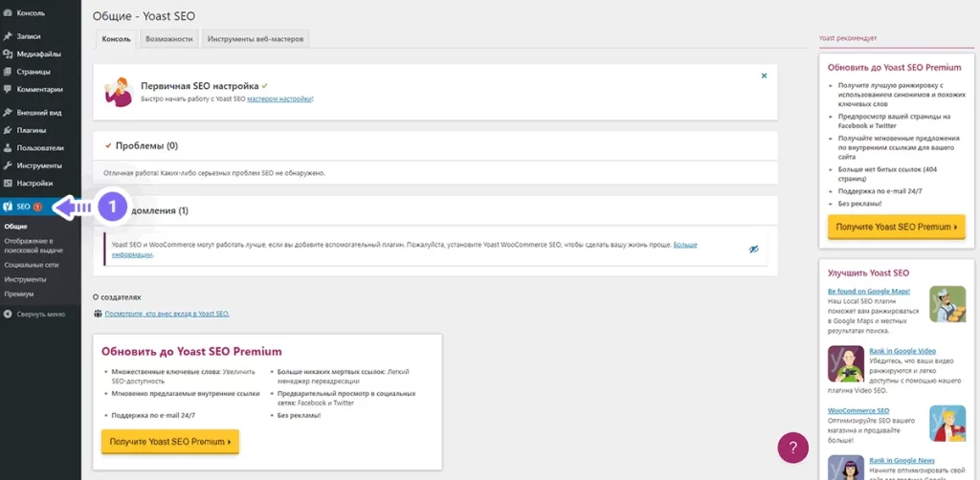Click the News SEO plugin thumbnail image
This screenshot has width=980, height=480.
point(846,468)
